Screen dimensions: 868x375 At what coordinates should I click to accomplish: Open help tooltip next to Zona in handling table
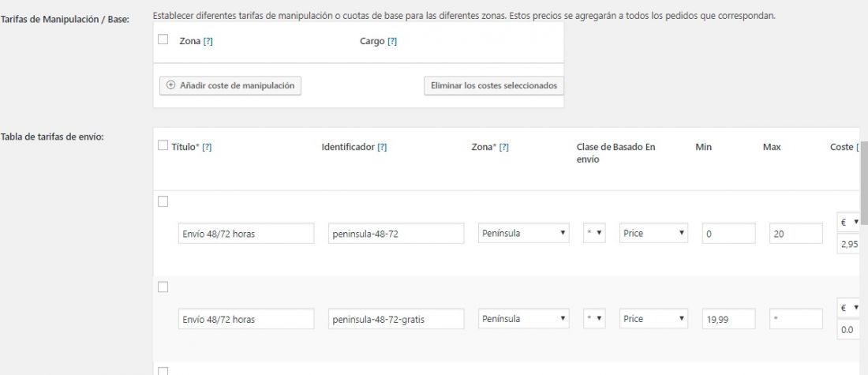pos(208,42)
